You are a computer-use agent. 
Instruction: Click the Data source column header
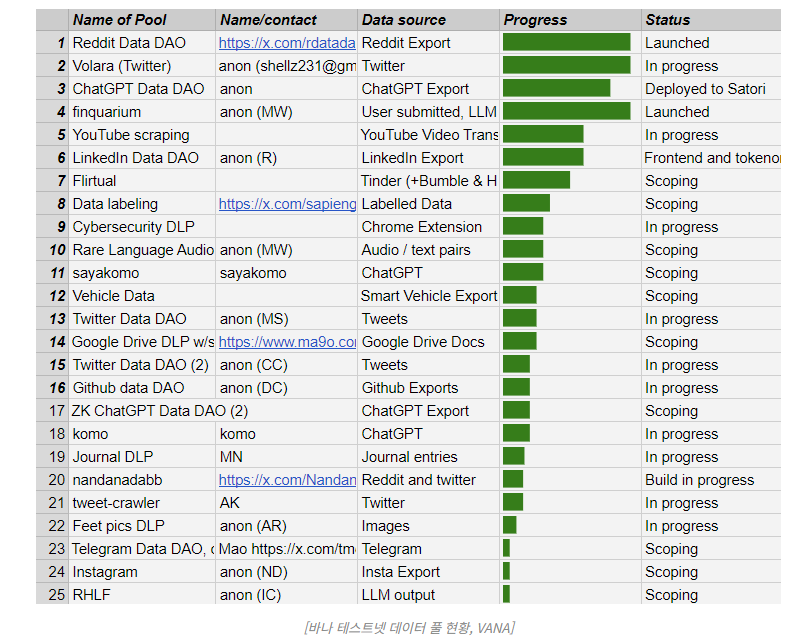point(406,20)
